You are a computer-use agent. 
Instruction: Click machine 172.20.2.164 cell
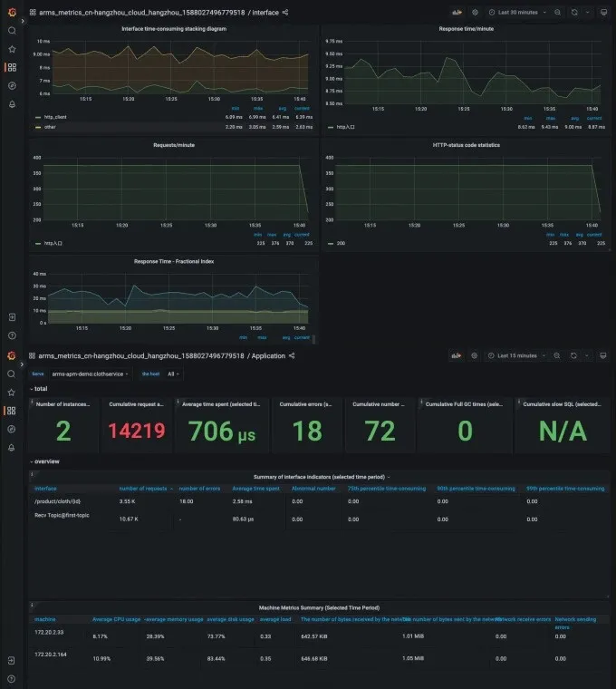51,655
